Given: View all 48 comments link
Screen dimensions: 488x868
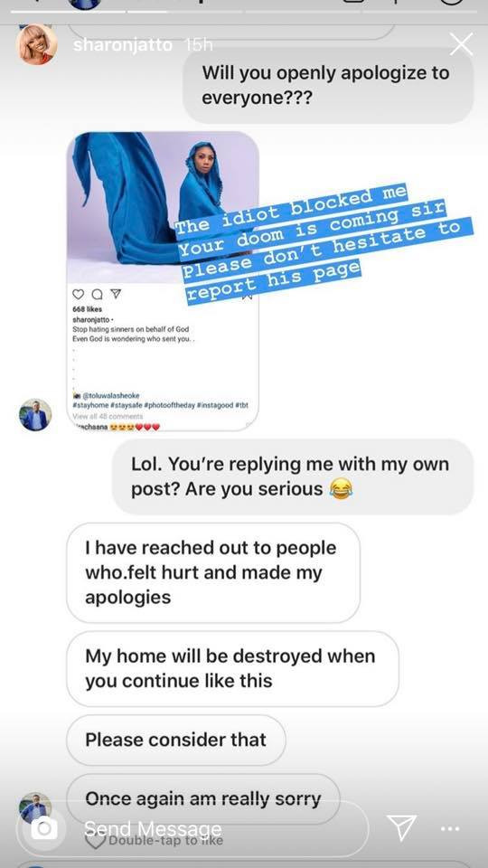Looking at the screenshot, I should [108, 416].
